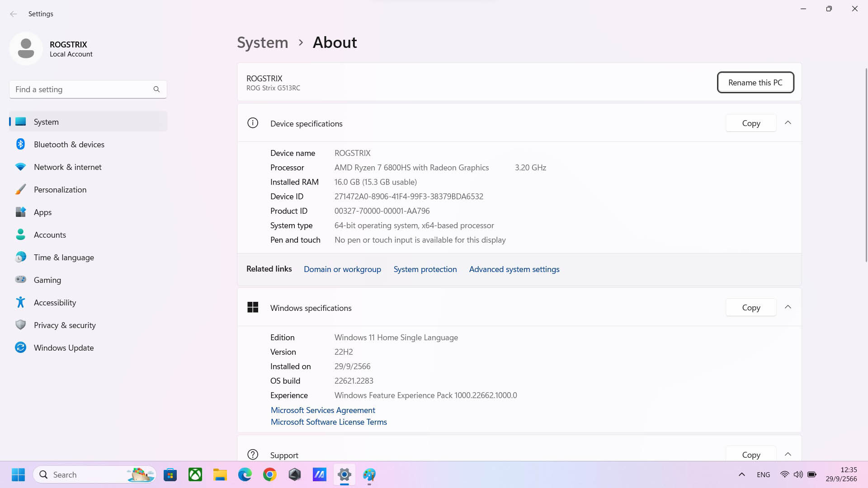
Task: Click the ENG language indicator
Action: [x=764, y=474]
